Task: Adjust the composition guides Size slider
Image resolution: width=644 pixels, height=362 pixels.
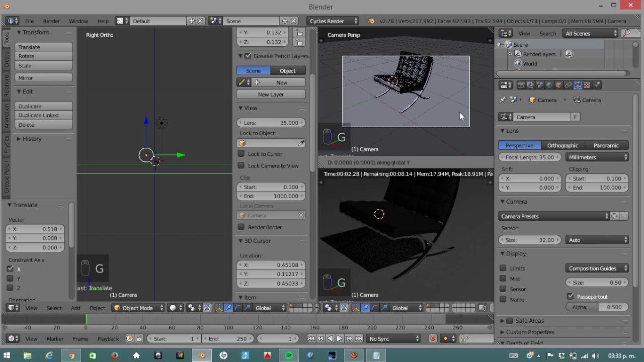Action: pyautogui.click(x=597, y=283)
